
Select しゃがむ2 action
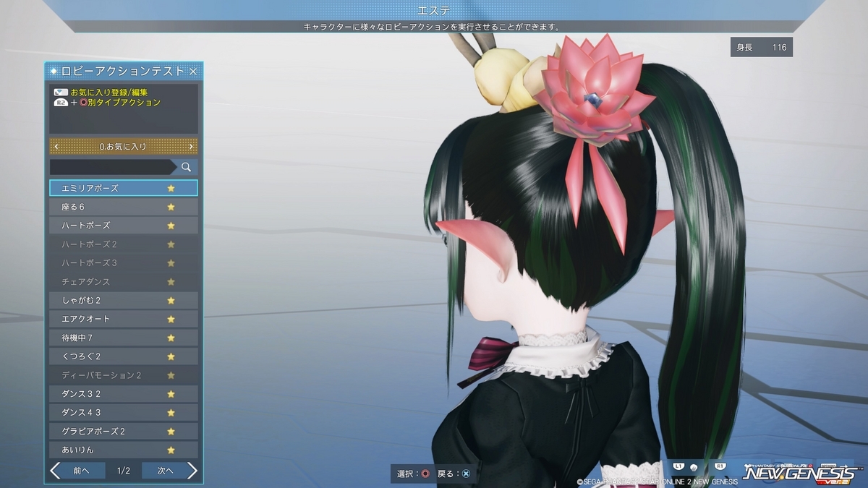click(x=124, y=300)
